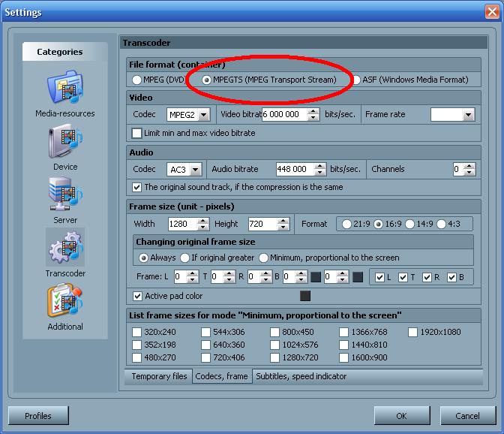The height and width of the screenshot is (434, 504).
Task: Check the 1366x768 frame size
Action: coord(344,332)
